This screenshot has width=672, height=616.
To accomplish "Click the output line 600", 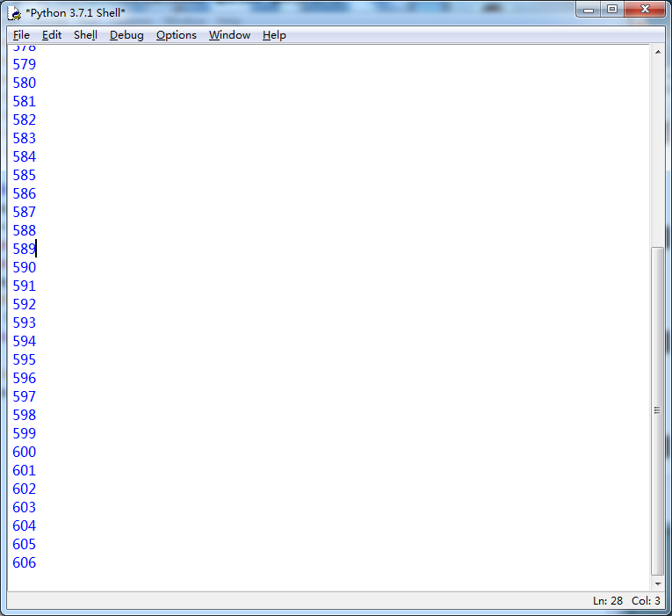I will 25,452.
